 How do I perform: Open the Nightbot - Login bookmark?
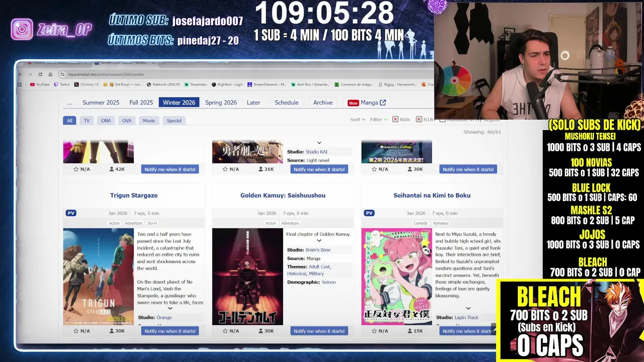click(227, 84)
